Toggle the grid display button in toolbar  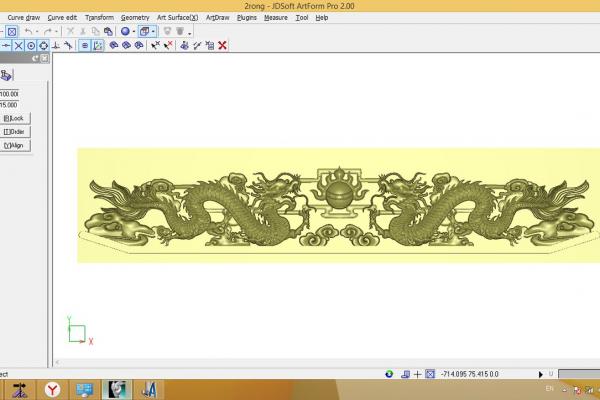(x=84, y=45)
